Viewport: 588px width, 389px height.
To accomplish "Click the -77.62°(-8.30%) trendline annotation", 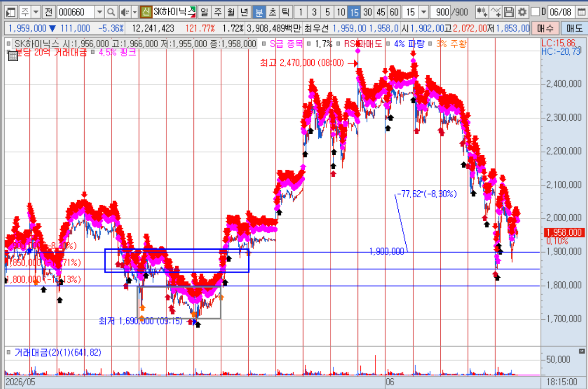I will pos(426,194).
